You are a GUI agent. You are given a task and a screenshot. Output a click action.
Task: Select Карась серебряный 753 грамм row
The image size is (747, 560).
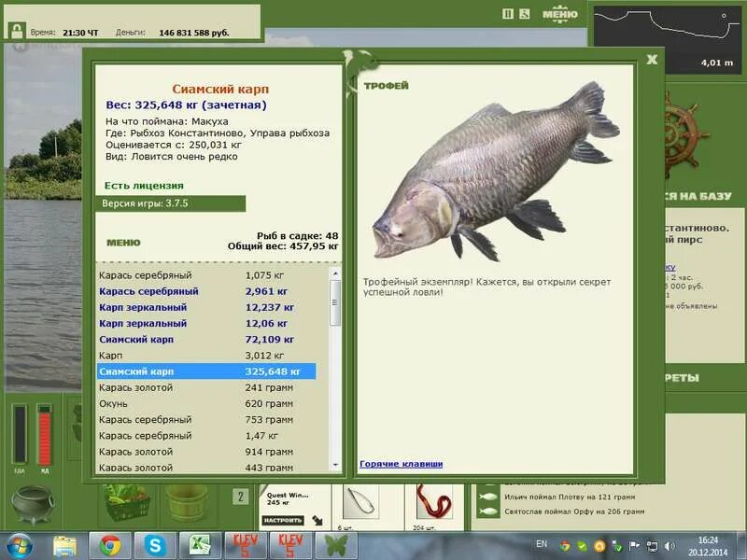pyautogui.click(x=206, y=420)
